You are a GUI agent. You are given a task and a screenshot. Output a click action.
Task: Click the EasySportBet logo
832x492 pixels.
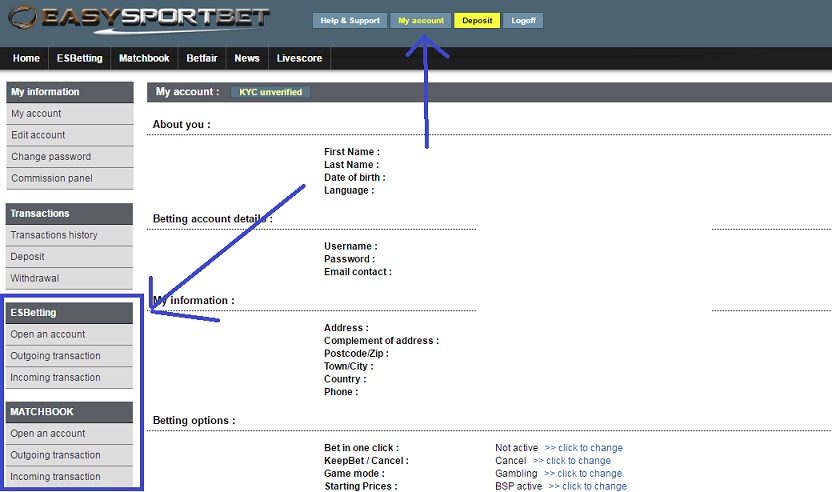click(x=139, y=19)
